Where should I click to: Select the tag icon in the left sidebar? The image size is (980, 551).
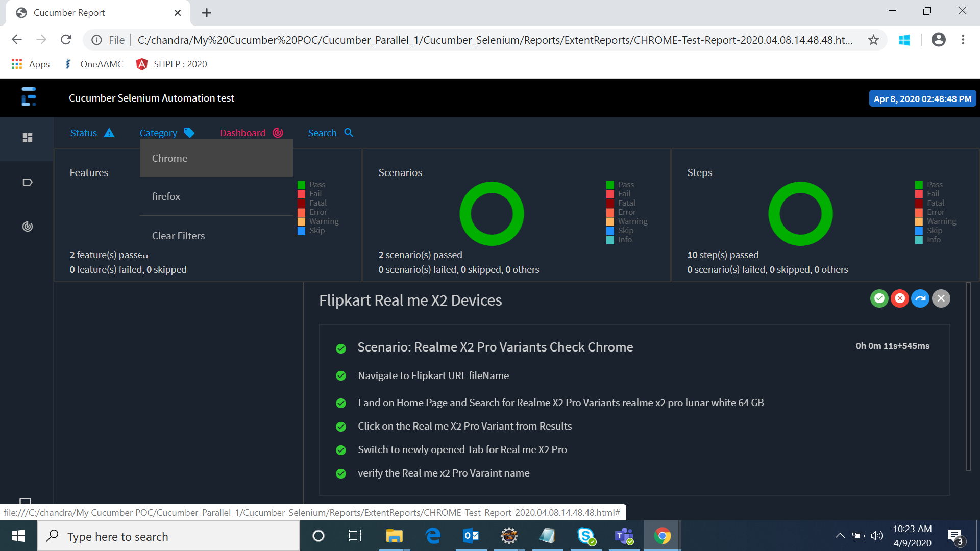[27, 182]
